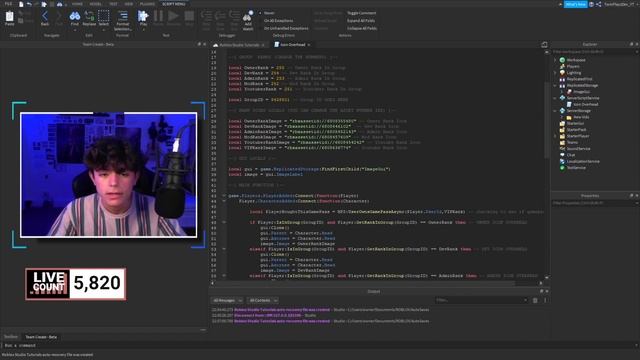Collapse the ServerStorage tree node
This screenshot has height=360, width=640.
(555, 111)
